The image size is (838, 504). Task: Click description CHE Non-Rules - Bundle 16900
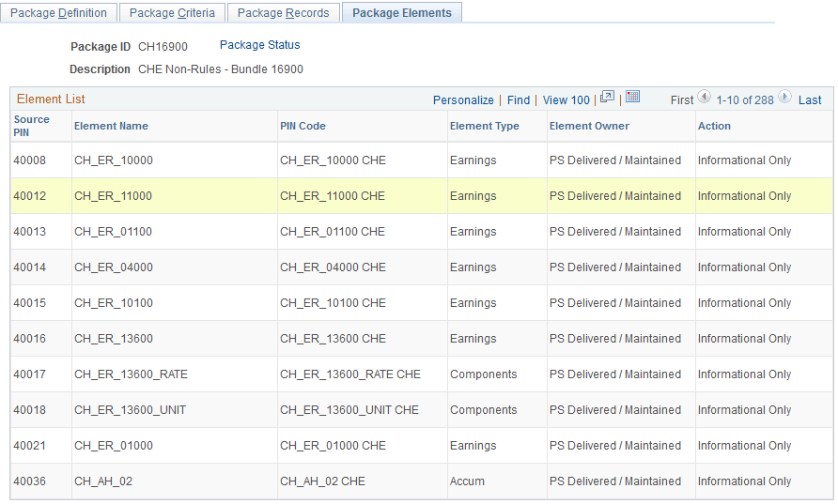pyautogui.click(x=221, y=69)
